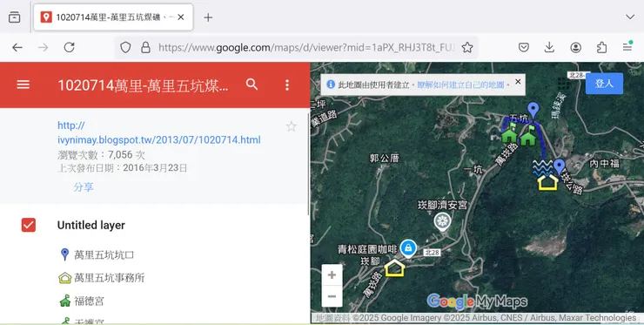
Task: Uncheck the Untitled layer checkbox
Action: click(29, 225)
